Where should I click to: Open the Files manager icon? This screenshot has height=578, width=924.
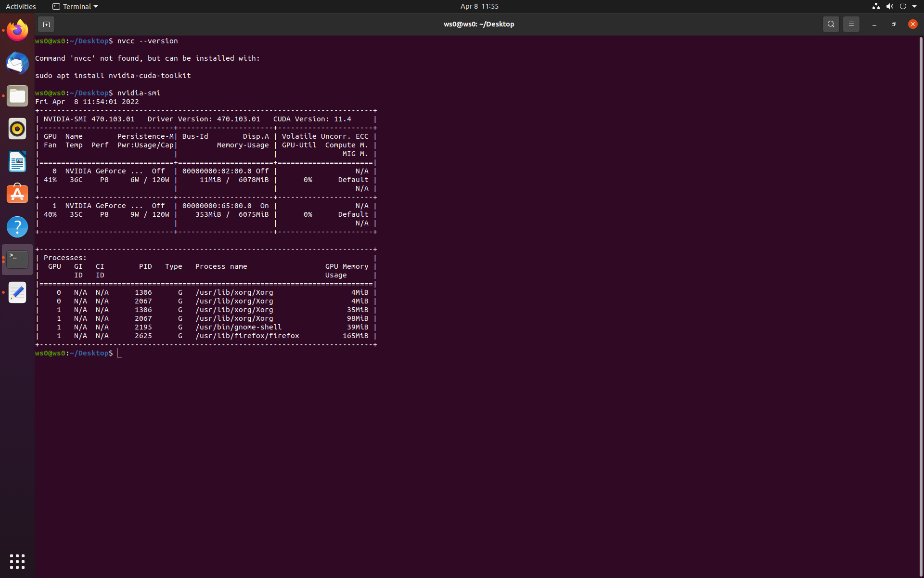click(17, 96)
